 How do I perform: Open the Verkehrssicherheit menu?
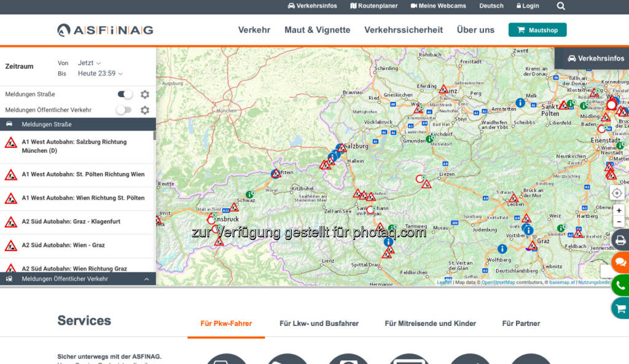tap(404, 30)
